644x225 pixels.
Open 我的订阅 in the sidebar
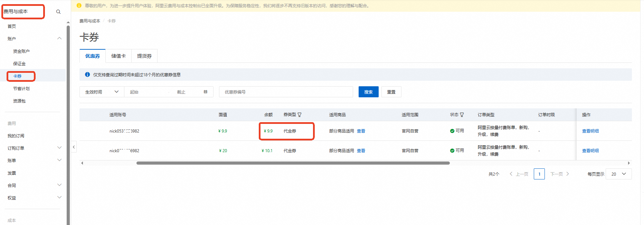(x=16, y=136)
